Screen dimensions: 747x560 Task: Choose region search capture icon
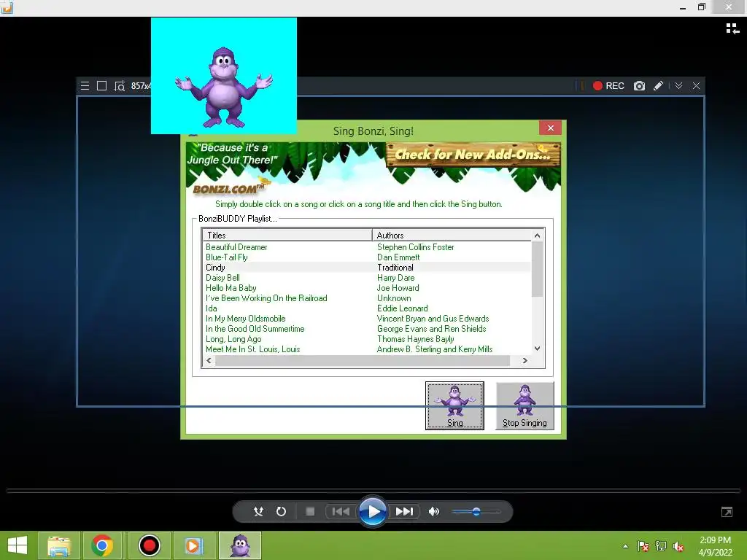click(x=119, y=86)
